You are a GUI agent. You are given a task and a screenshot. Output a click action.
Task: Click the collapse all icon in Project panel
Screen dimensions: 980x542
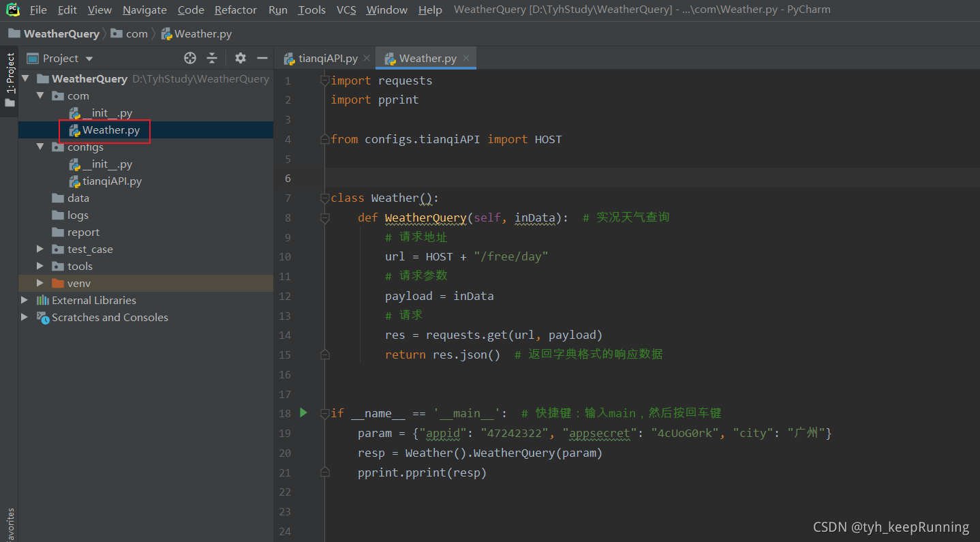click(x=212, y=58)
